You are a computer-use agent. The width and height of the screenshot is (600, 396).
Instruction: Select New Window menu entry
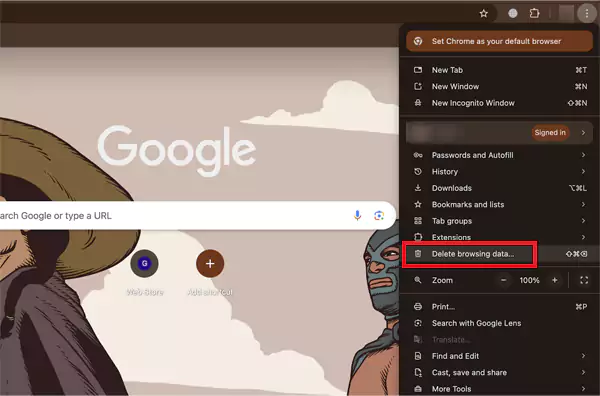499,86
